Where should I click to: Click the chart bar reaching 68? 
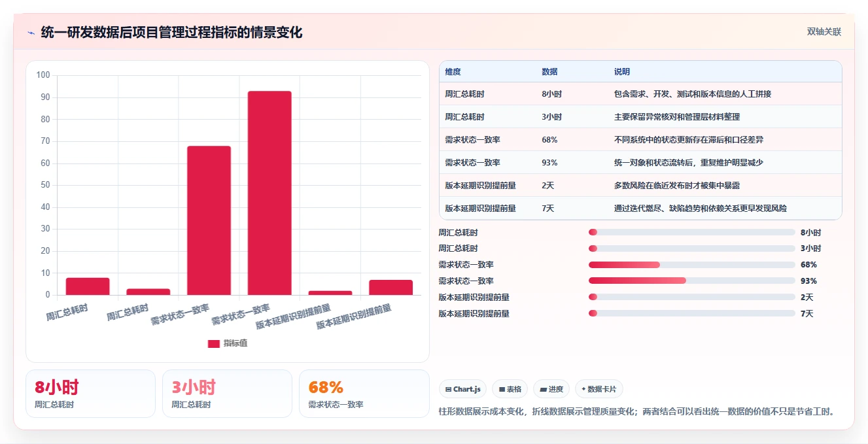tap(209, 220)
